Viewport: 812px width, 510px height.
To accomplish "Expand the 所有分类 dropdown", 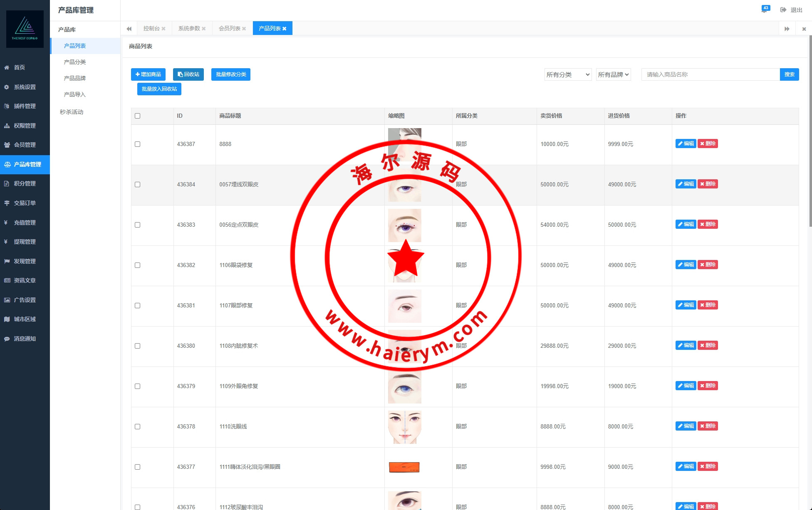I will click(568, 74).
